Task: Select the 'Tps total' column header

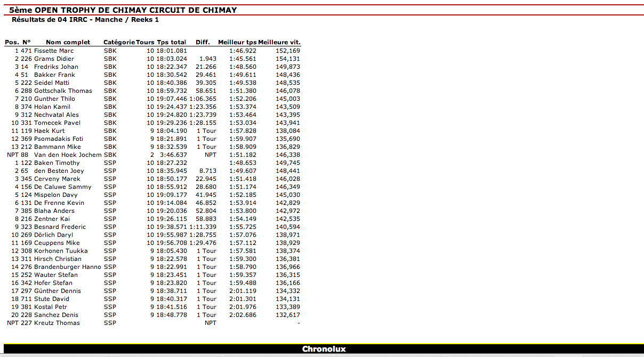Action: tap(171, 42)
